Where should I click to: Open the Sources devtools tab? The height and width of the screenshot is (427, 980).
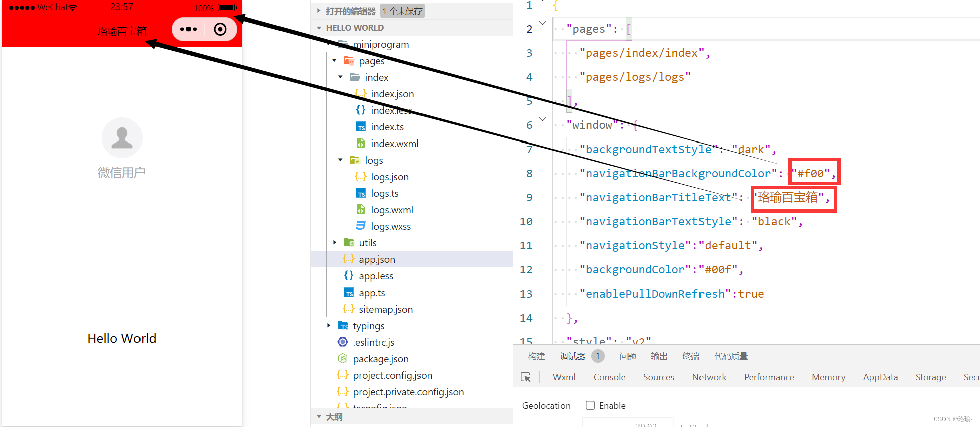click(x=659, y=377)
